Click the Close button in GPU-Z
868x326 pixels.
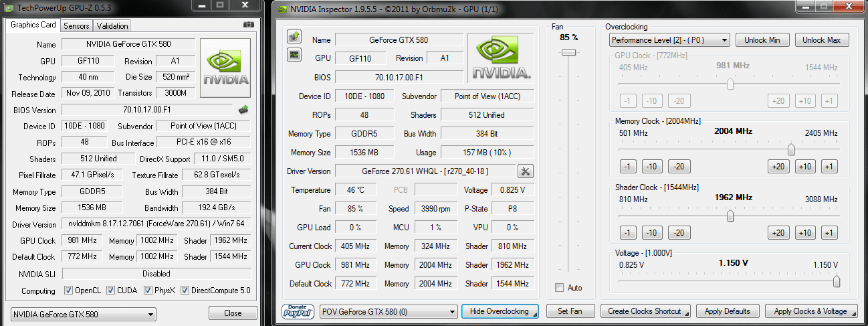pos(233,313)
